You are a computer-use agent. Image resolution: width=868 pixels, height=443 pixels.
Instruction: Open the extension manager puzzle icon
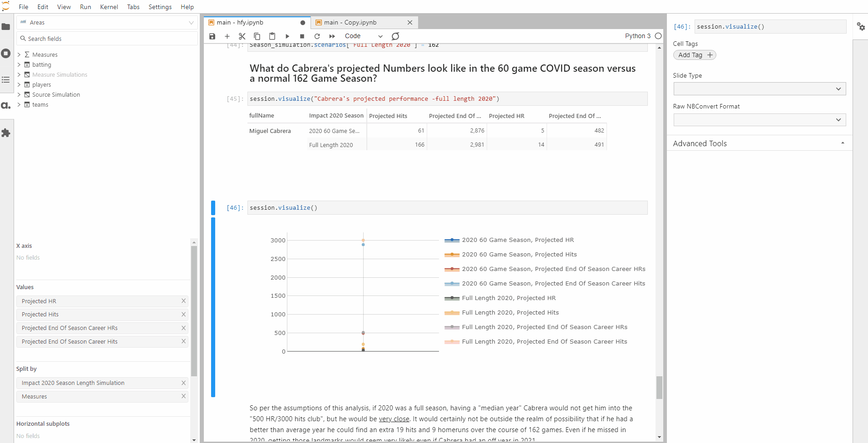pyautogui.click(x=6, y=133)
